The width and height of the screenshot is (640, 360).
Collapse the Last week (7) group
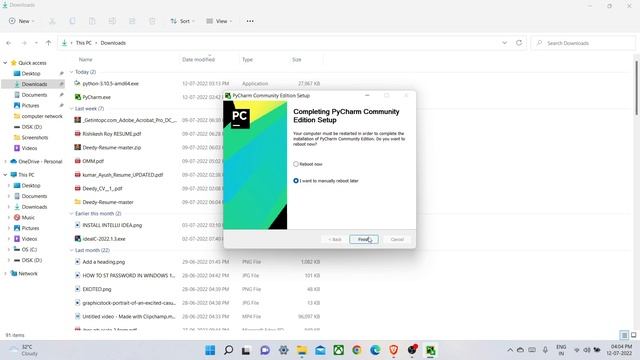coord(71,109)
